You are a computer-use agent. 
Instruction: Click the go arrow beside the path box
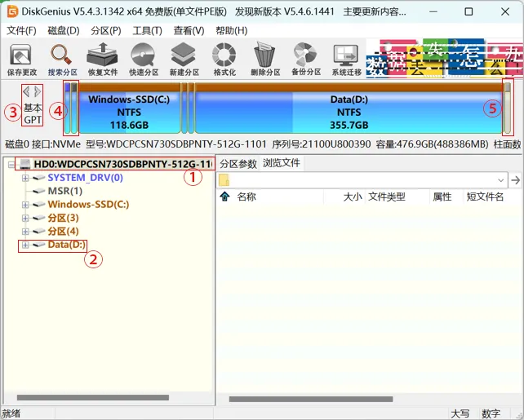tap(516, 180)
